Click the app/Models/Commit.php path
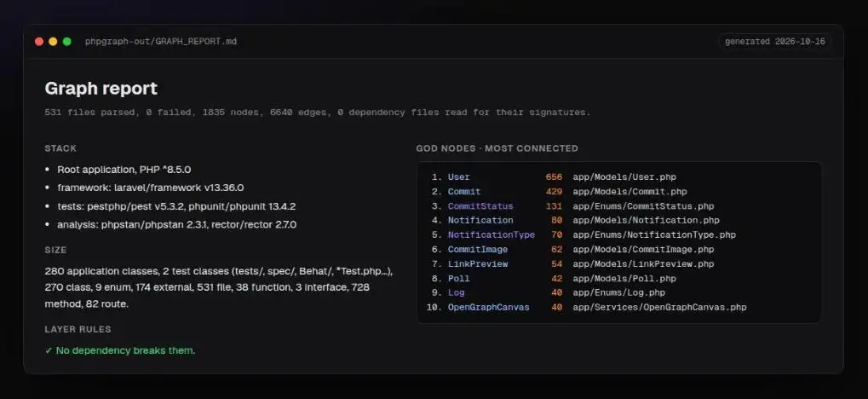Screen dimensions: 868x399 630,192
